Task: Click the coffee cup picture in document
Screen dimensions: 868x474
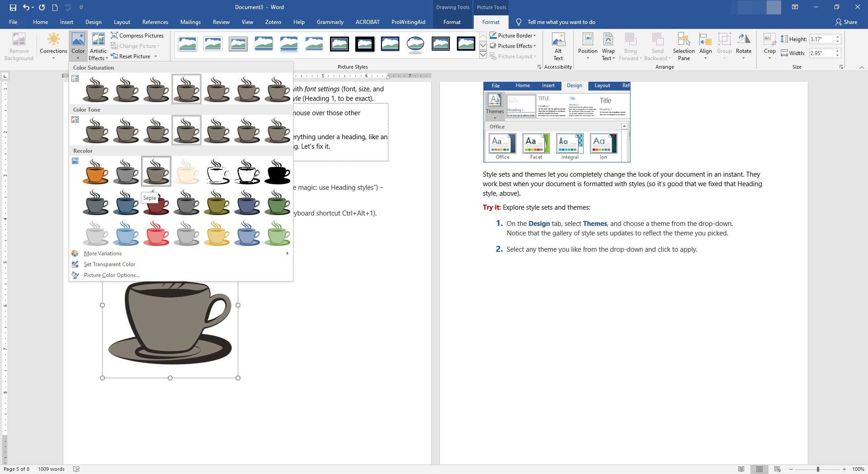Action: [170, 323]
